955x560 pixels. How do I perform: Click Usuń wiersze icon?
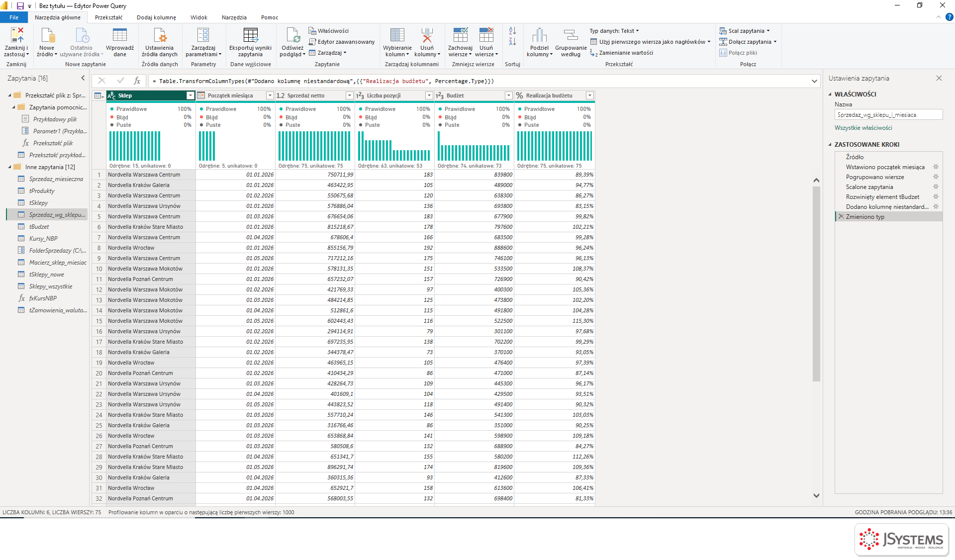486,35
